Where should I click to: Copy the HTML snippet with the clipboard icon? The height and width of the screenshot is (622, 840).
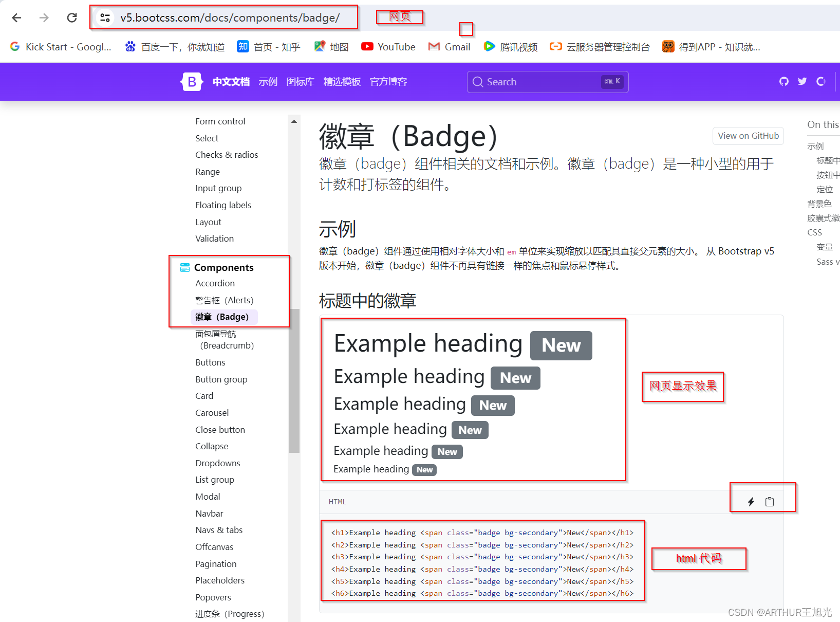pos(770,501)
